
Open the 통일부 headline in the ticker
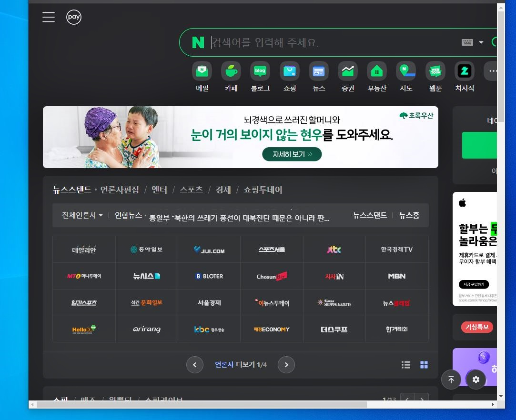[239, 218]
